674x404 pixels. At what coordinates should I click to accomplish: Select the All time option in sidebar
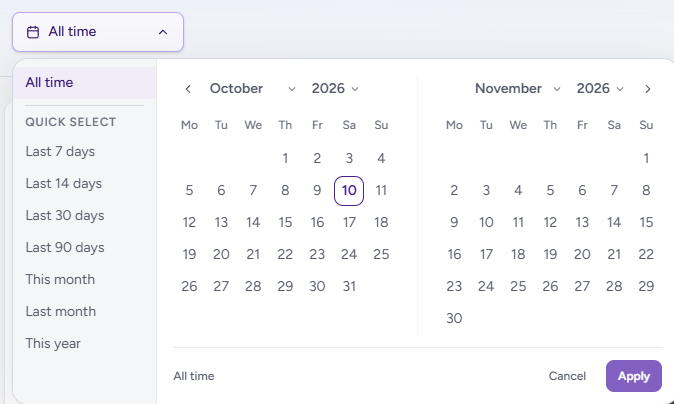85,83
